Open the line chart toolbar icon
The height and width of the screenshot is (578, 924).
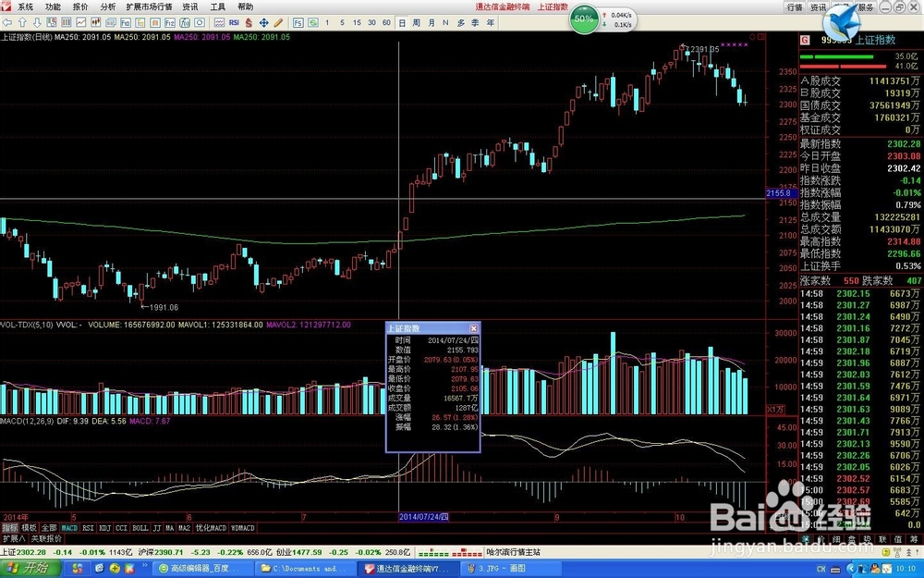pos(80,22)
